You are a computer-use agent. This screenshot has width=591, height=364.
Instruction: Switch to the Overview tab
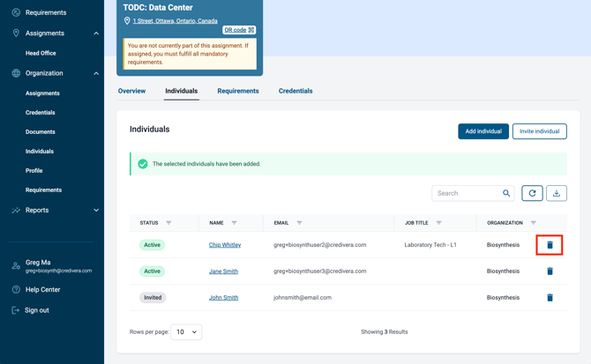[x=131, y=91]
